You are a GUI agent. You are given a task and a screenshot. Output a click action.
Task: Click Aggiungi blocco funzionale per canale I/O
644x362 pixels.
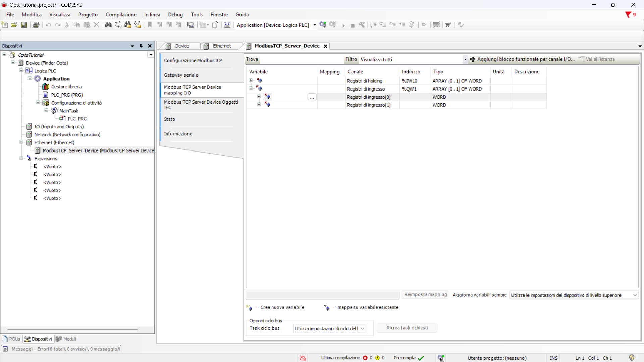click(523, 59)
